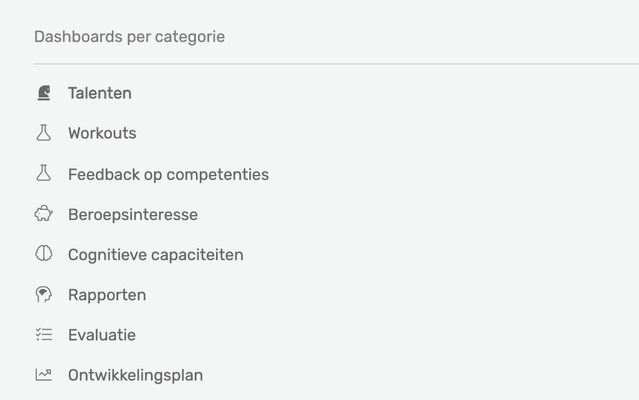Click the brain icon for Cognitieve capaciteiten
639x400 pixels.
(43, 254)
